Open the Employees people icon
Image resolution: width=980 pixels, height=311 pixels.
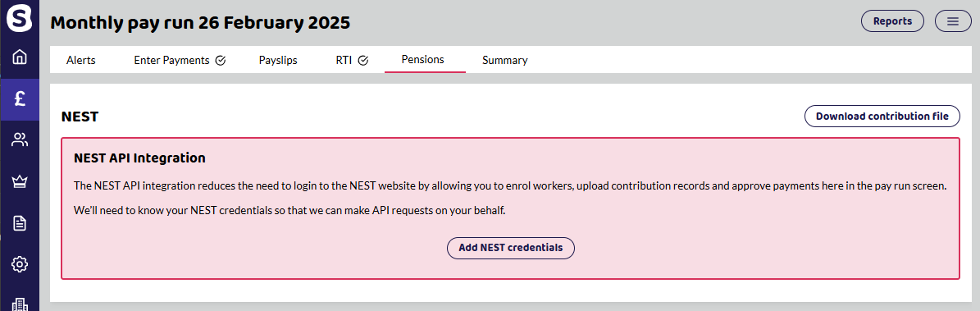[20, 139]
